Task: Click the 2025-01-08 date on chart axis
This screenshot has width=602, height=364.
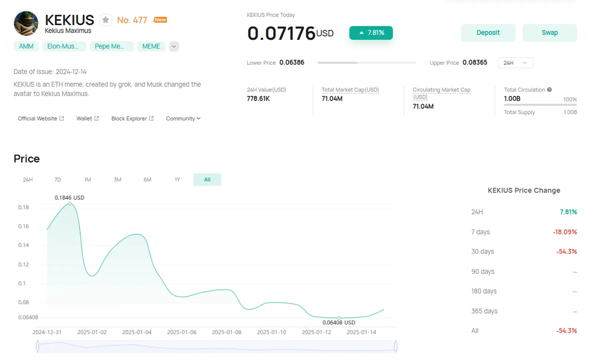Action: [x=227, y=332]
